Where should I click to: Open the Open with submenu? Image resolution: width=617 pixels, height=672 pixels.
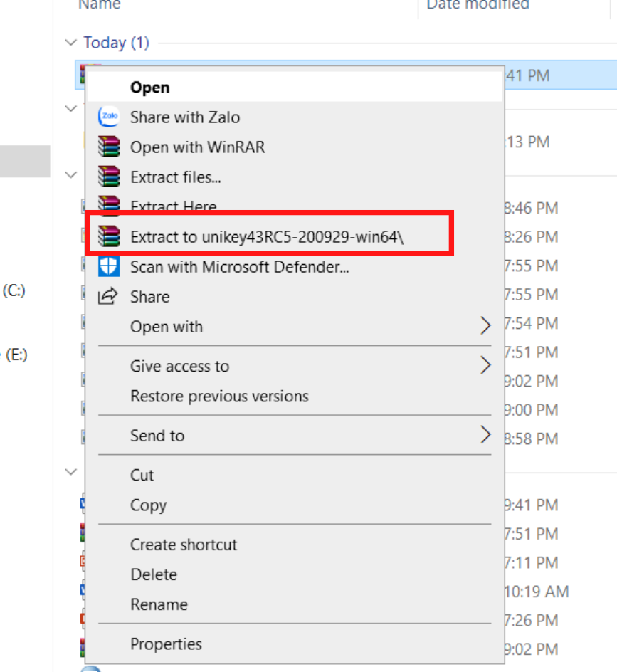295,327
